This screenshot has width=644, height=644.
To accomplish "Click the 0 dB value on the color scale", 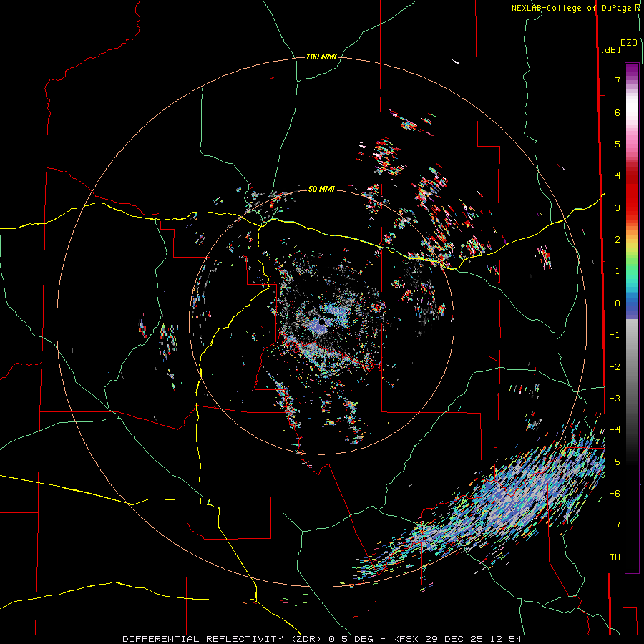I will click(618, 303).
